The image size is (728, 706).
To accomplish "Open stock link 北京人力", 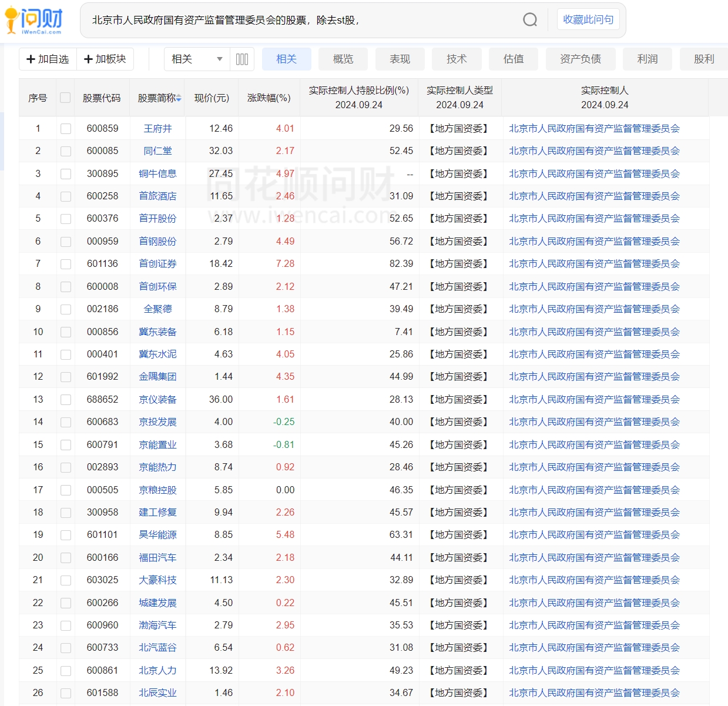I will click(158, 670).
